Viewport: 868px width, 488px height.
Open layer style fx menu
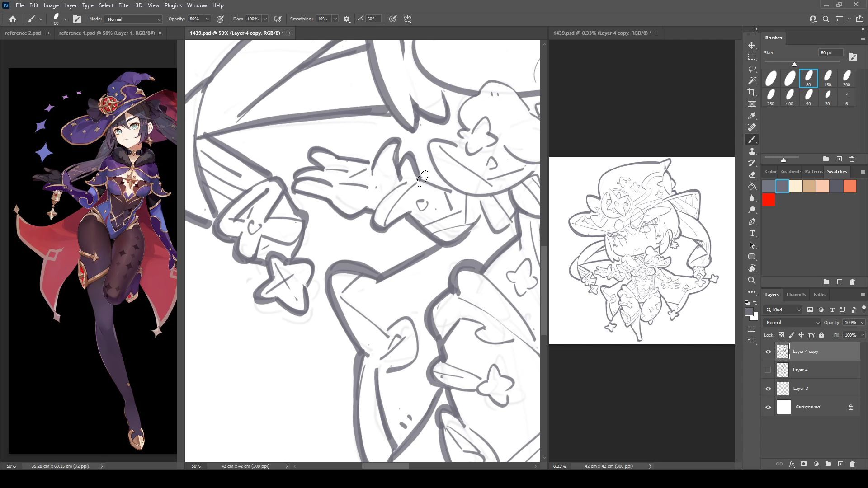(792, 464)
